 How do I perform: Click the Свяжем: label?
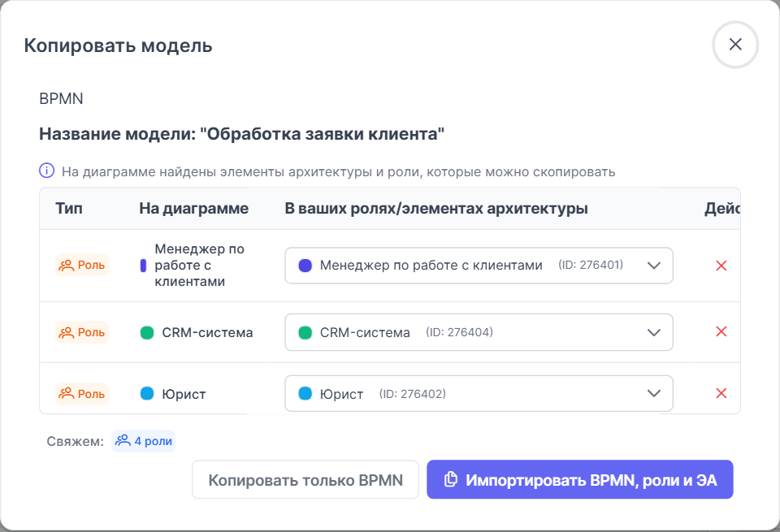(75, 442)
